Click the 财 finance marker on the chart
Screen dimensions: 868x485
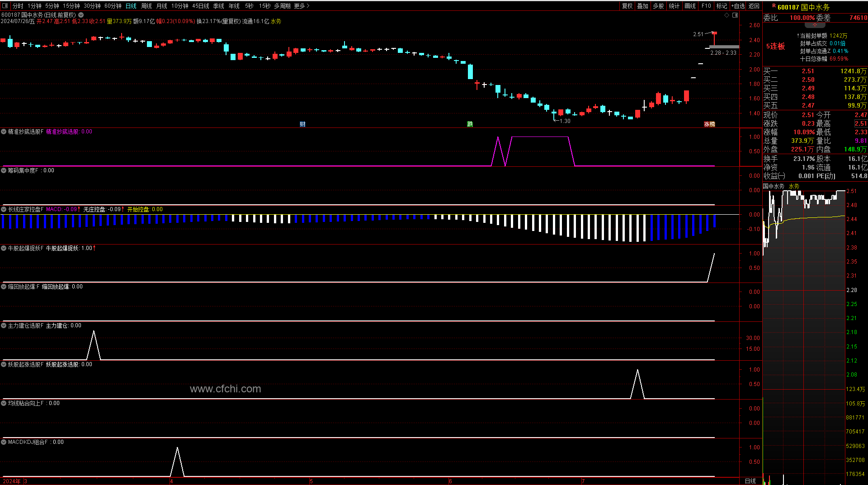pos(302,124)
